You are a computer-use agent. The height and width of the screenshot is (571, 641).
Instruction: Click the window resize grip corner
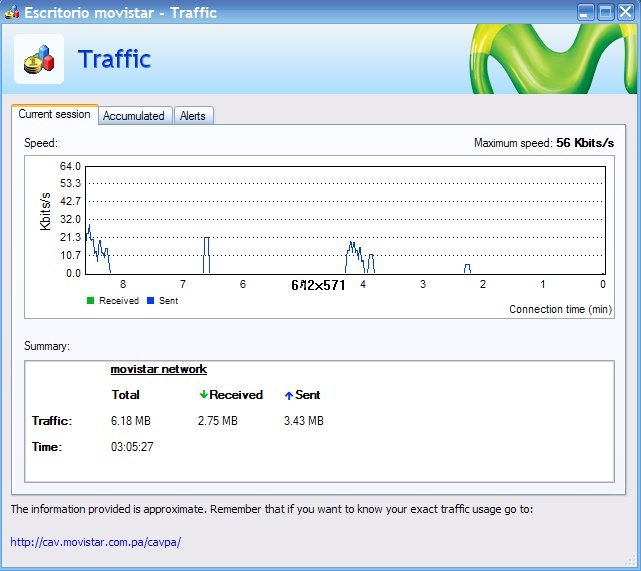(632, 561)
